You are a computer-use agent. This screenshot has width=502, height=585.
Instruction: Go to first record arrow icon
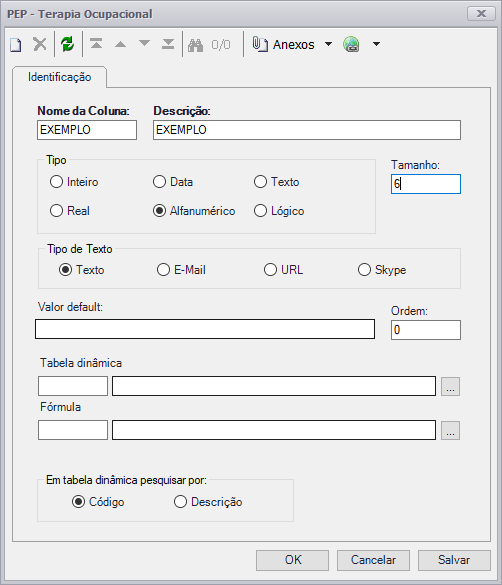click(x=96, y=44)
